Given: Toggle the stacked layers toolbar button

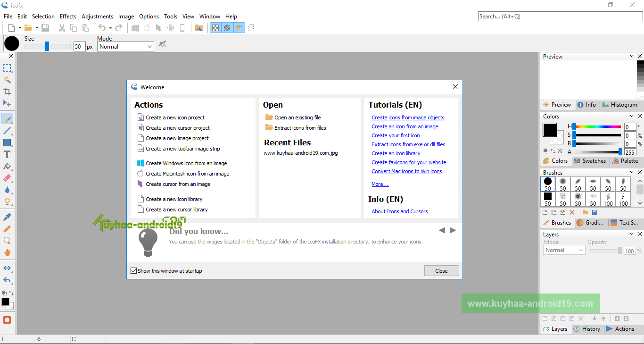Looking at the screenshot, I should (251, 28).
